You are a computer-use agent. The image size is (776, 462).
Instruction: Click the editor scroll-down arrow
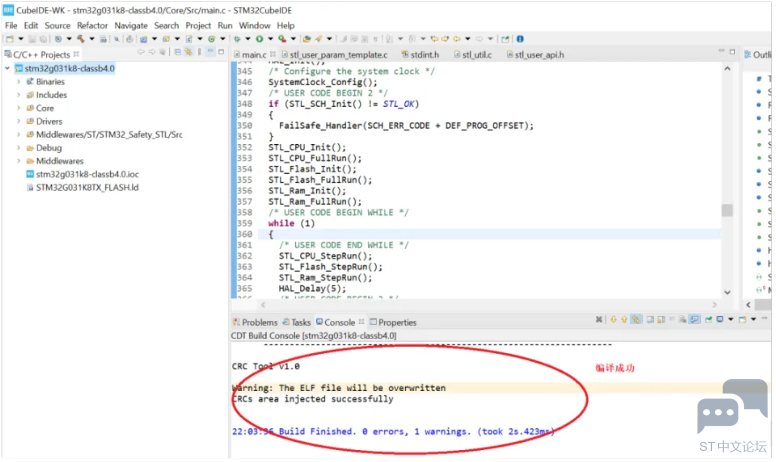tap(728, 292)
